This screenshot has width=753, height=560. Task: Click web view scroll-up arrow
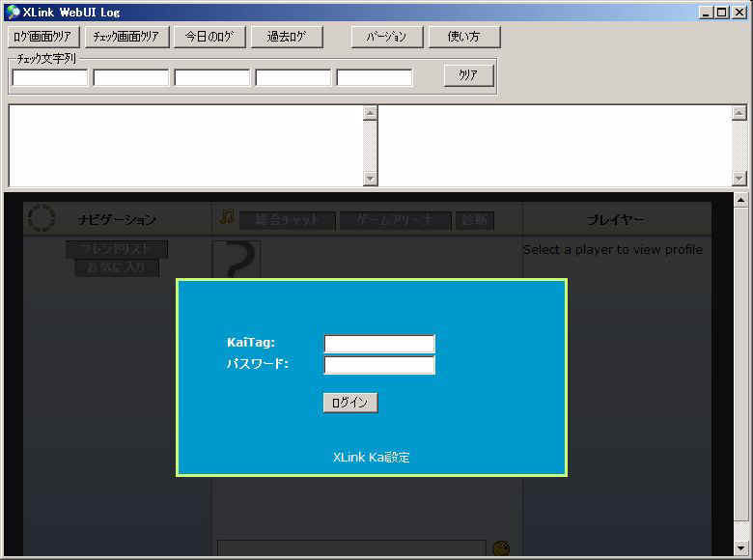click(741, 200)
